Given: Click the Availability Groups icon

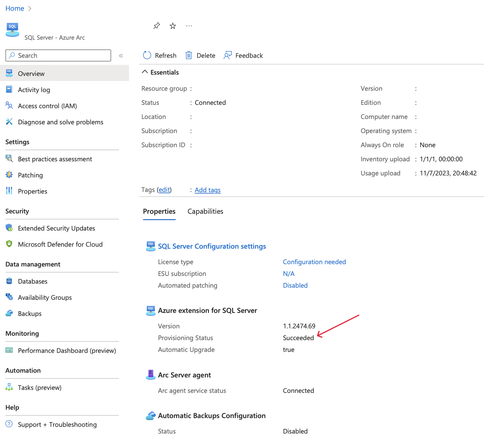Looking at the screenshot, I should (9, 297).
